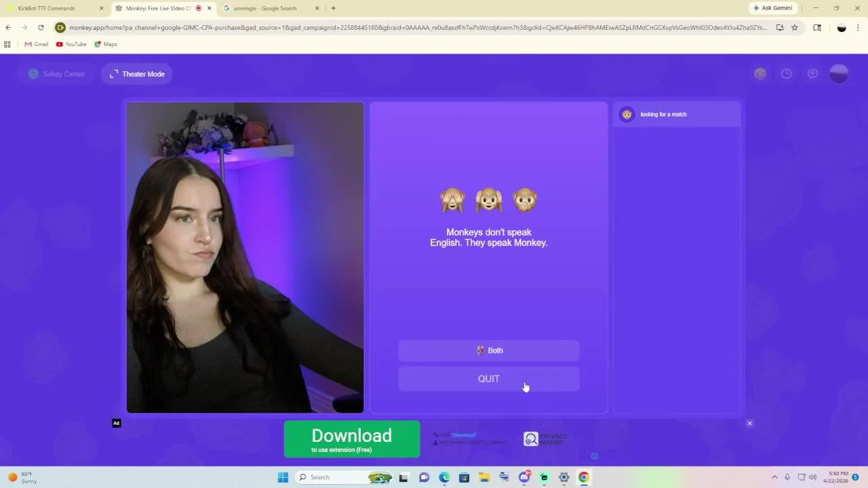Open the chat messages bubble icon

[812, 74]
